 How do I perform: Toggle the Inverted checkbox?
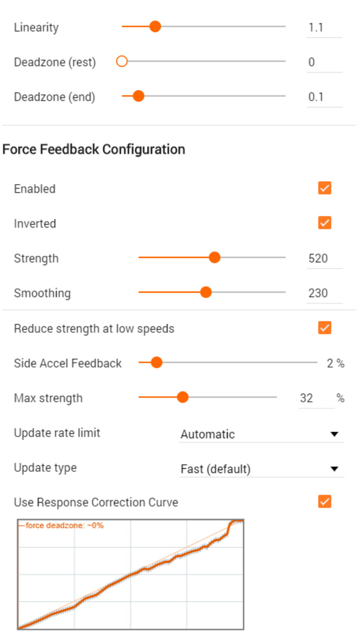(324, 223)
